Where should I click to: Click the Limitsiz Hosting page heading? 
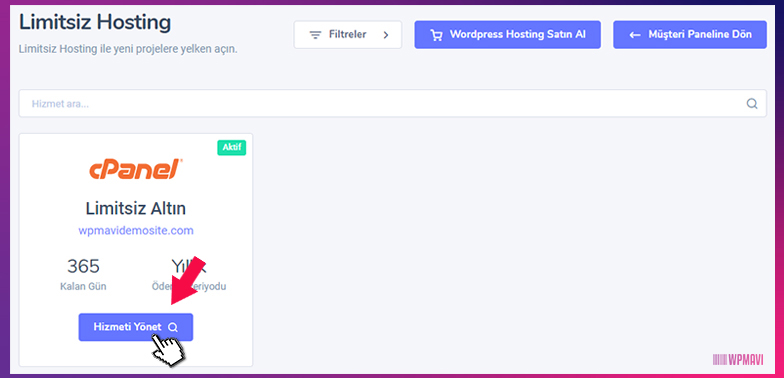click(x=95, y=22)
